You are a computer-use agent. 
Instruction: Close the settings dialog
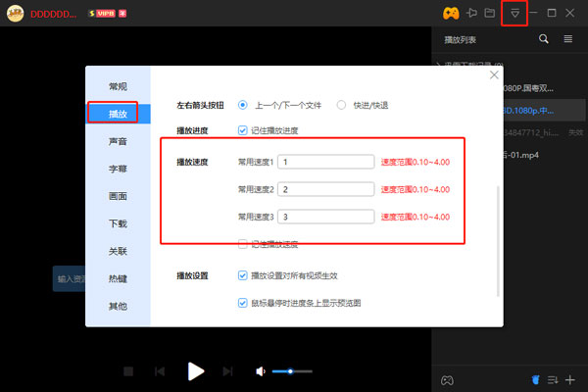coord(494,75)
